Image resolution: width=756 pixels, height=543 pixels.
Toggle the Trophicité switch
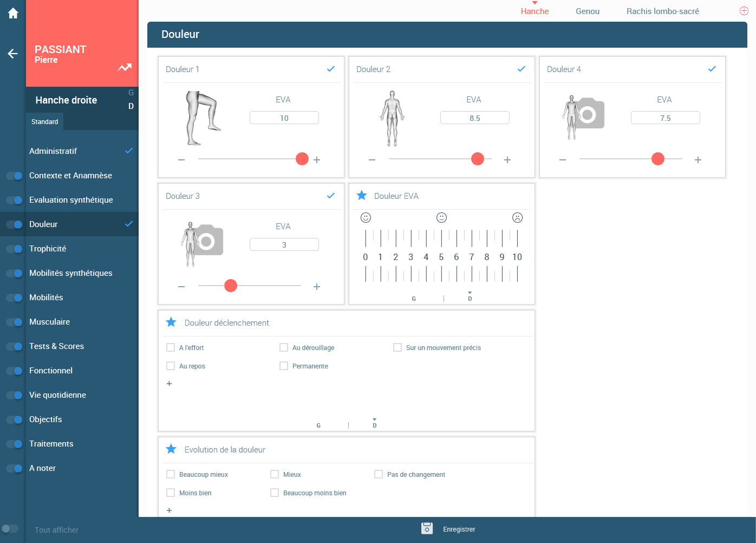tap(14, 249)
